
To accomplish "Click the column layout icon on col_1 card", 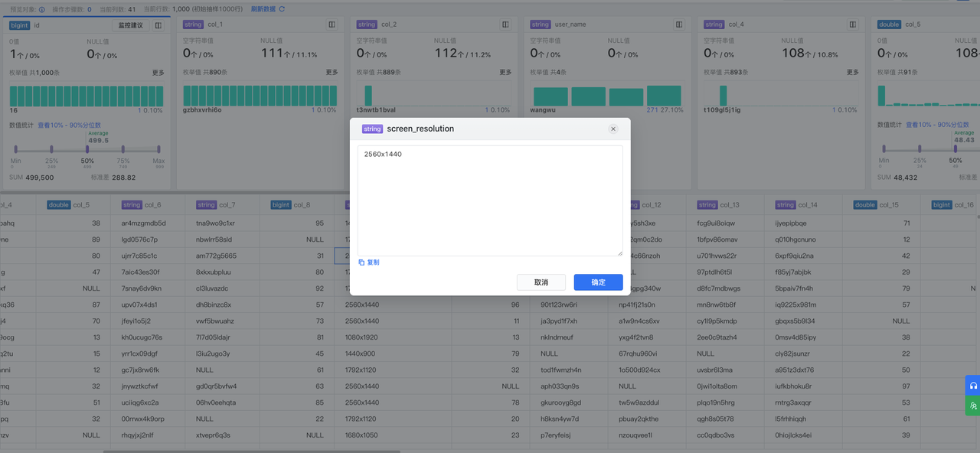I will pos(332,24).
